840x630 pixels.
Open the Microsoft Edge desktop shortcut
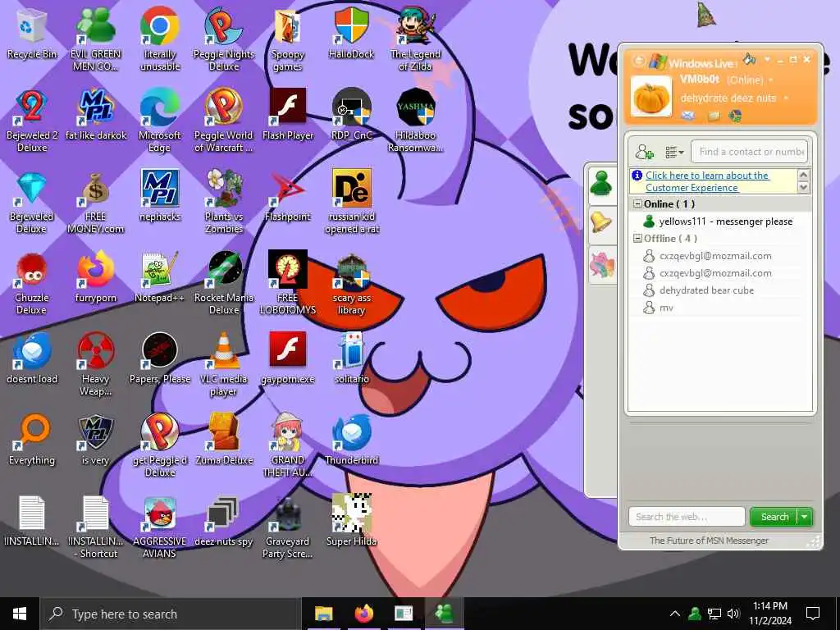(160, 121)
